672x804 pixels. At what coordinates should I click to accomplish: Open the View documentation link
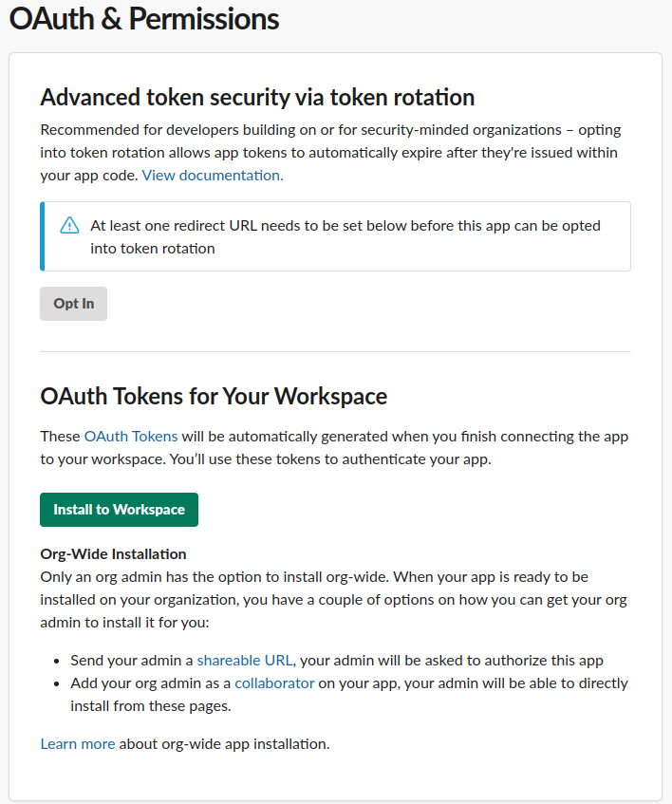tap(211, 176)
